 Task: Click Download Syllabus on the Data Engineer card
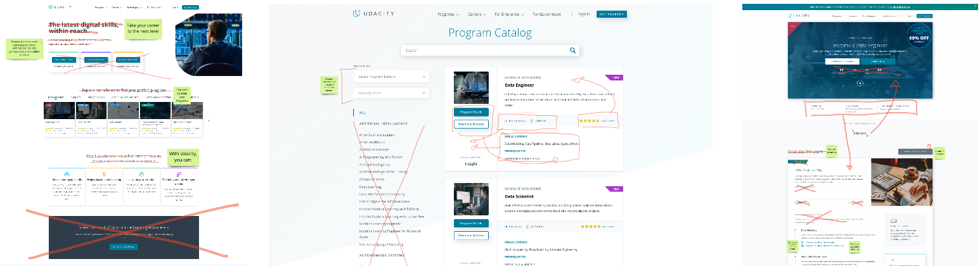click(471, 124)
